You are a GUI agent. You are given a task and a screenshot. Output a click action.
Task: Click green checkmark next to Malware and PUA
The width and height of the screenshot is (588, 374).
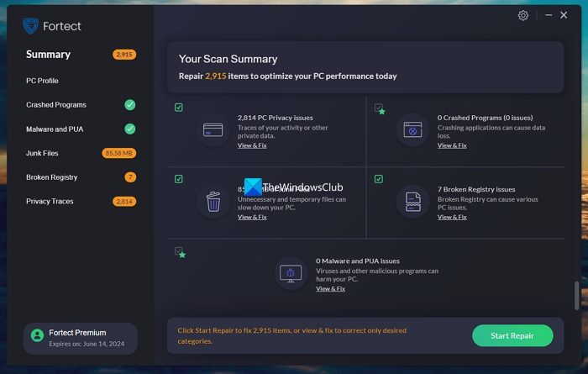(129, 129)
